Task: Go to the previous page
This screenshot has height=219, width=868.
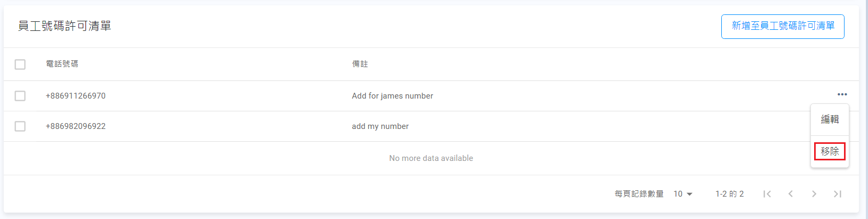Action: coord(791,194)
